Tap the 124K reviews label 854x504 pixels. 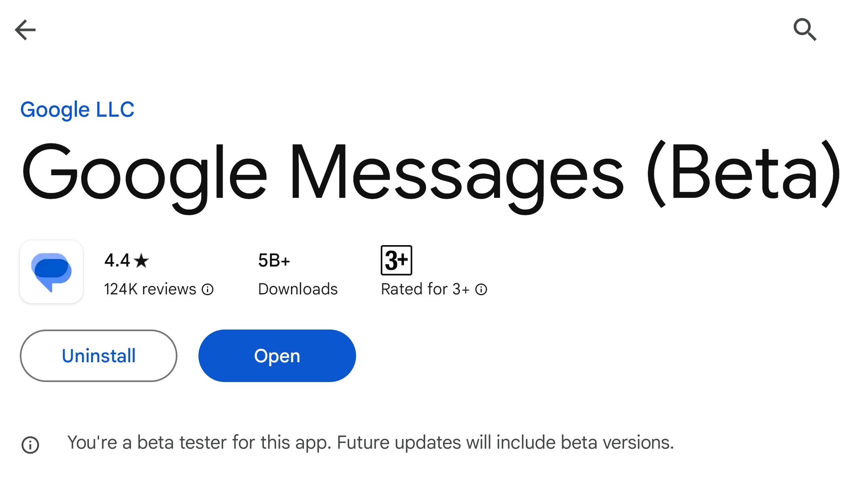150,290
